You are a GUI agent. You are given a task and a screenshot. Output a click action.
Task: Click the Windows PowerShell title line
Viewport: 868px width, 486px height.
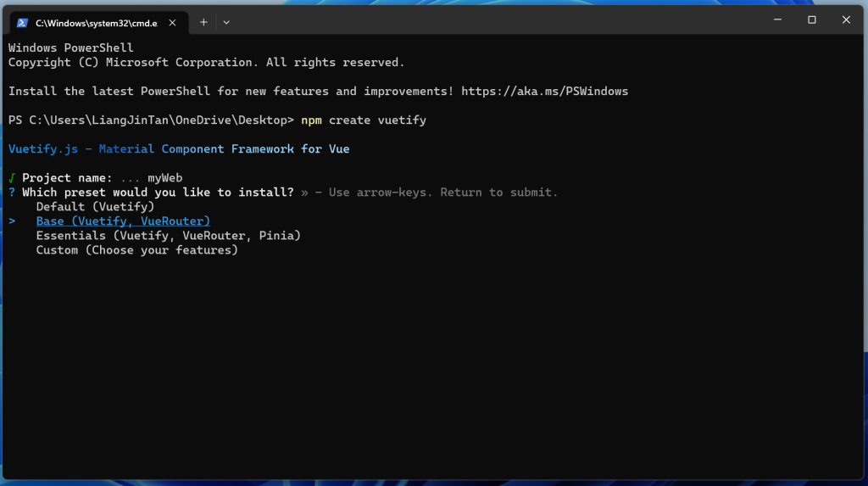[x=71, y=47]
